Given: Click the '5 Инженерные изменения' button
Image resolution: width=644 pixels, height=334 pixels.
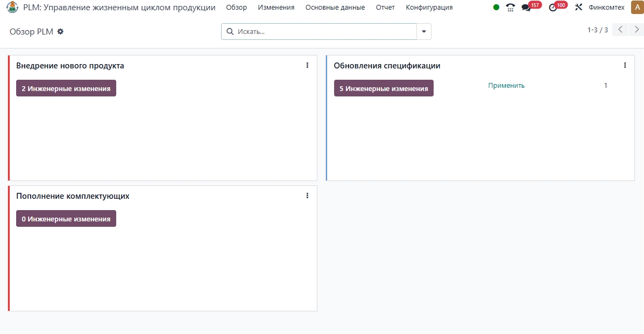Looking at the screenshot, I should pos(384,88).
